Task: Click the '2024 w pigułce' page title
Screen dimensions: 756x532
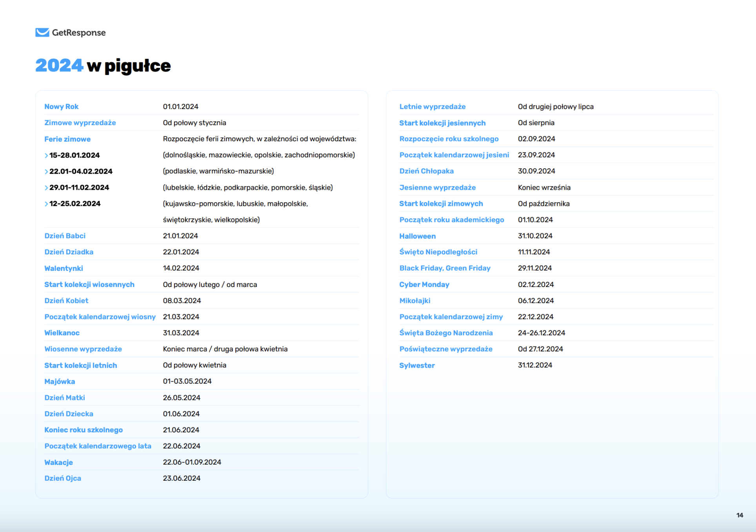Action: pyautogui.click(x=103, y=65)
